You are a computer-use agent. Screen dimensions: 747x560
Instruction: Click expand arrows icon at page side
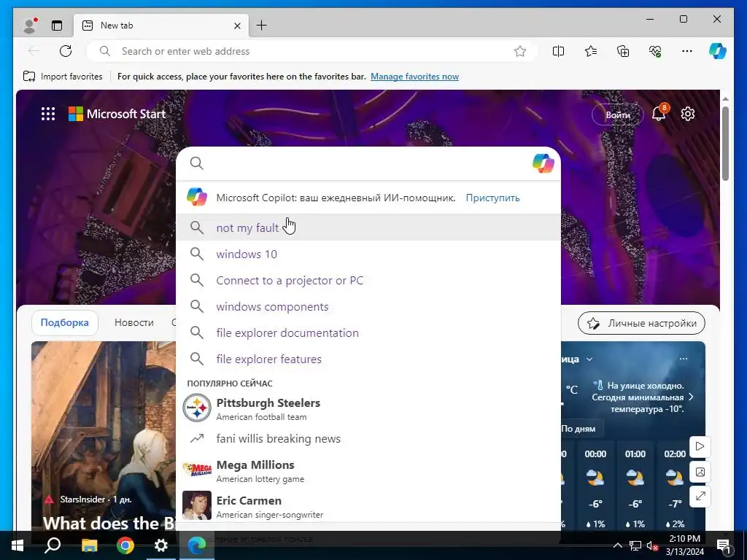click(700, 497)
